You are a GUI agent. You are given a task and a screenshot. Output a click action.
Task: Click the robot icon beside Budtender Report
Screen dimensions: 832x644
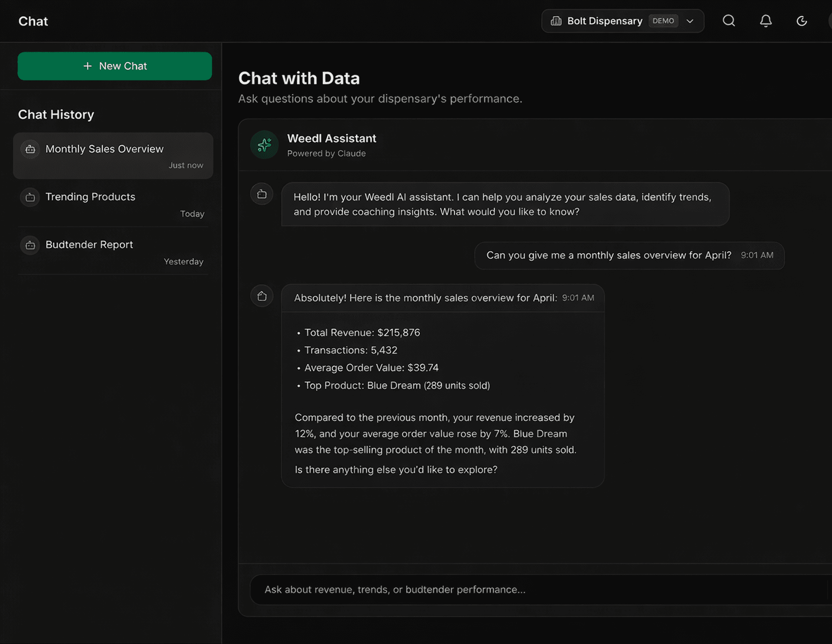coord(30,245)
